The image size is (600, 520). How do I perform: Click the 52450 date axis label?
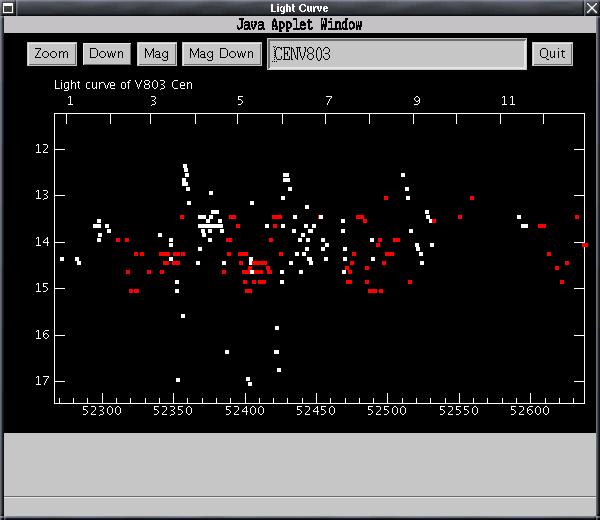click(x=316, y=411)
